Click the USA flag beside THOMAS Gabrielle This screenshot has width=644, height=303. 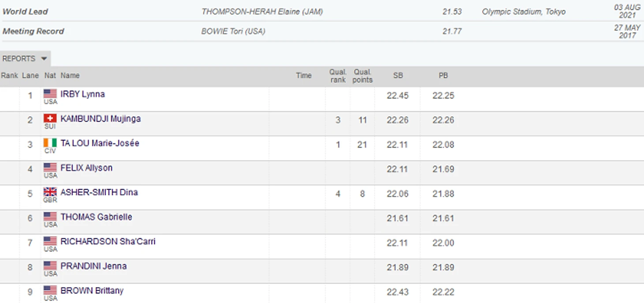point(50,217)
